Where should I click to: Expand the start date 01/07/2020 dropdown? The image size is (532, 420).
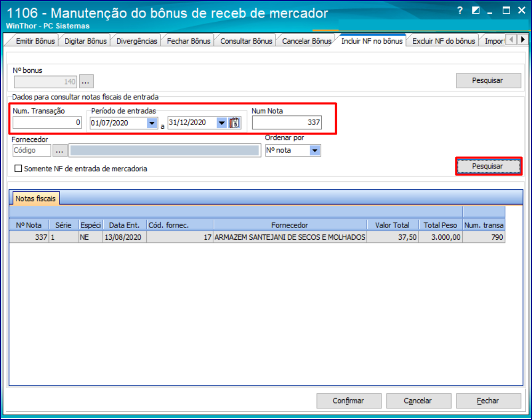(x=152, y=123)
